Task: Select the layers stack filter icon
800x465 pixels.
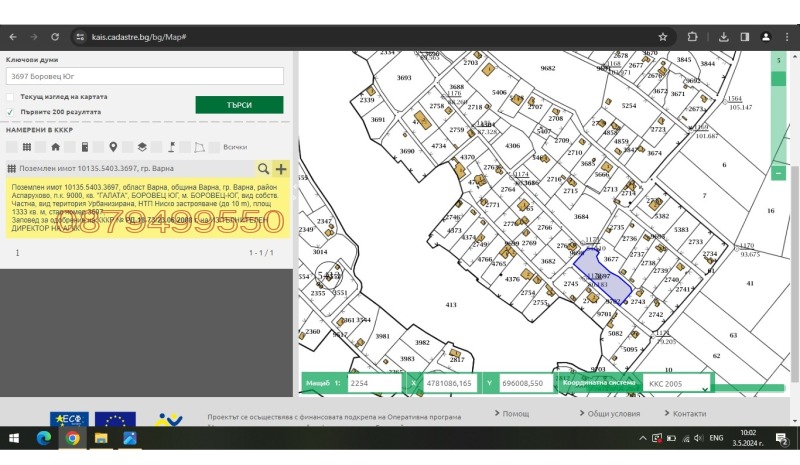Action: (x=142, y=147)
